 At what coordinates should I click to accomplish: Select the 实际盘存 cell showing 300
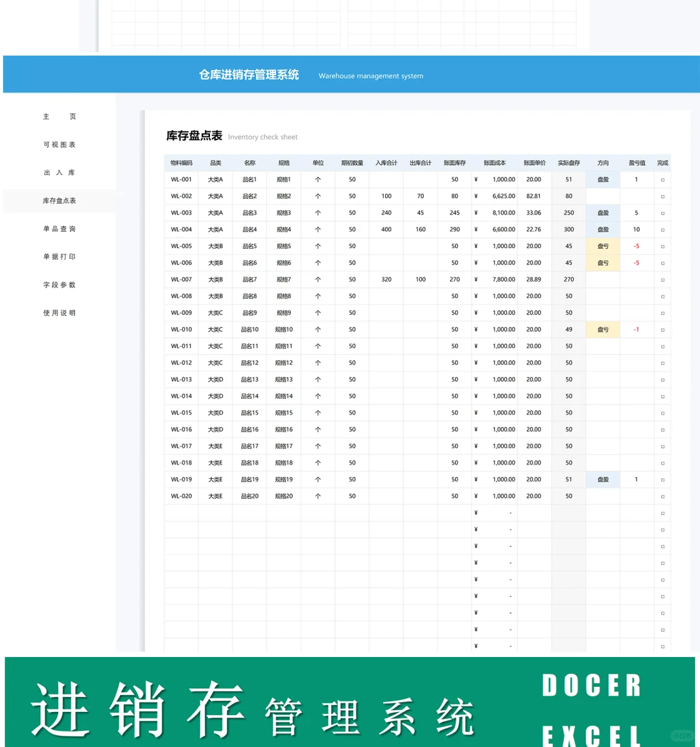(x=568, y=229)
